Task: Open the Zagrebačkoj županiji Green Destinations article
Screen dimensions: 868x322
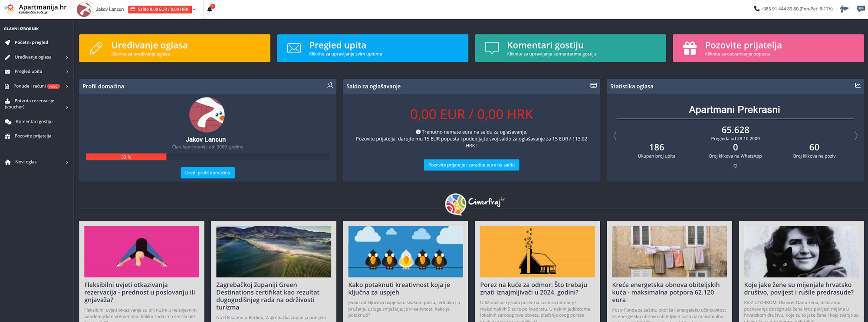Action: point(268,296)
